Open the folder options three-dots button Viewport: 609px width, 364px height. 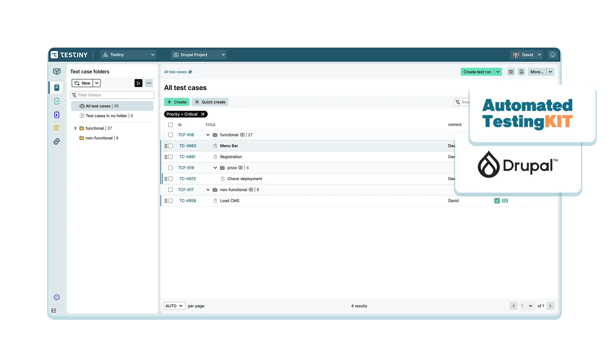pos(149,83)
